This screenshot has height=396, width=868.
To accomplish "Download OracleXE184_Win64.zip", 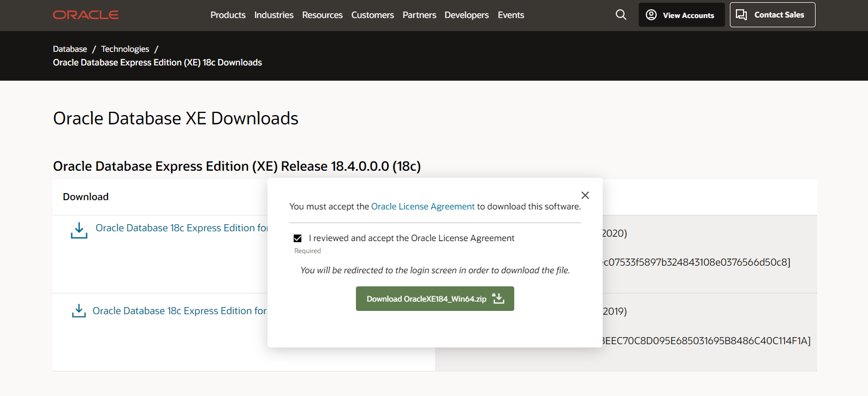I will point(435,299).
